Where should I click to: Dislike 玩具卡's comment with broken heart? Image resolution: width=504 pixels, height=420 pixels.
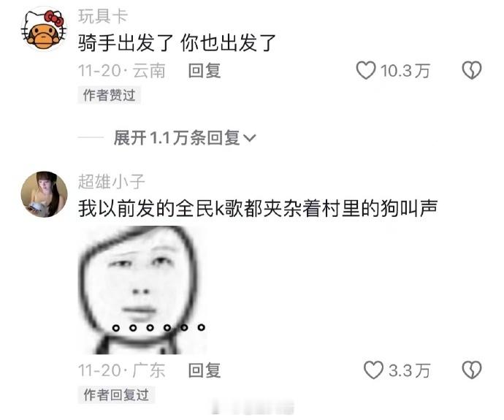click(472, 70)
